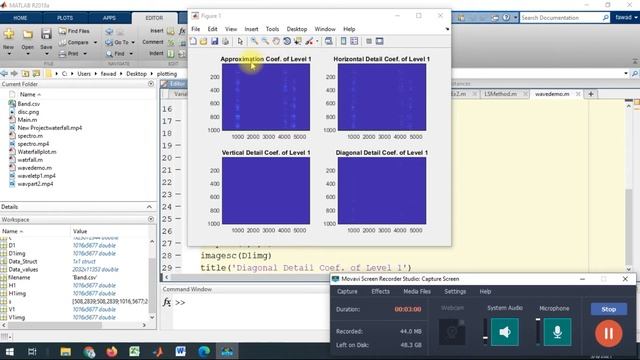
Task: Insert Colorbar via Figure toolbar icon
Action: 343,41
